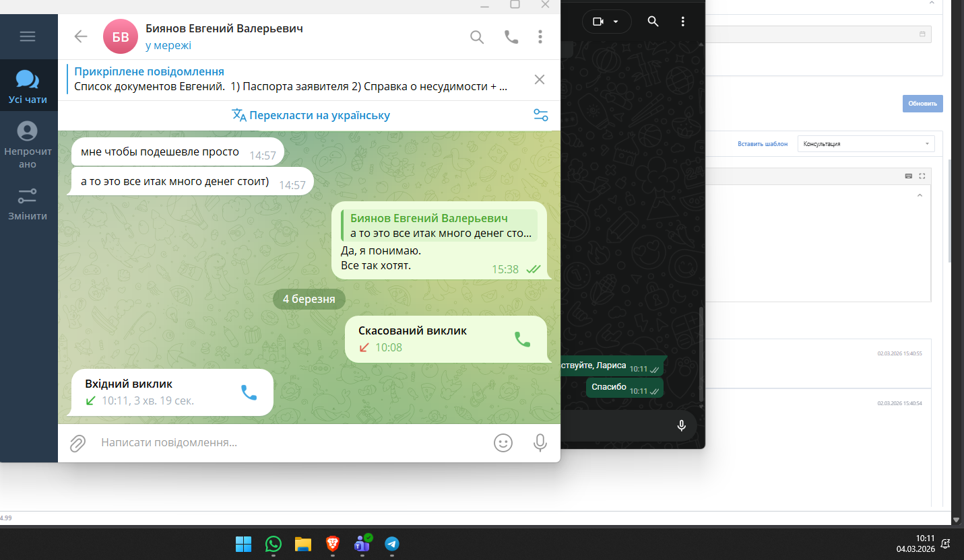Switch to Brave browser in the taskbar
Image resolution: width=964 pixels, height=560 pixels.
click(333, 544)
